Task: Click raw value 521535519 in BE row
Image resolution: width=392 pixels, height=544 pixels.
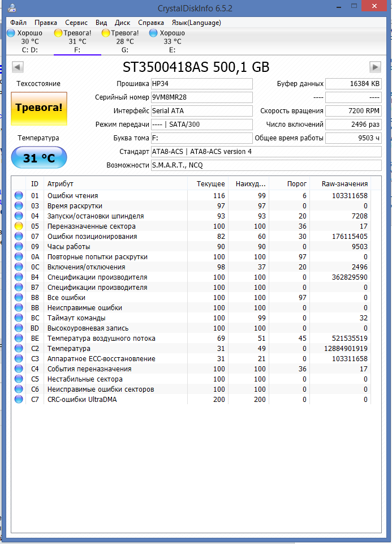Action: point(350,339)
